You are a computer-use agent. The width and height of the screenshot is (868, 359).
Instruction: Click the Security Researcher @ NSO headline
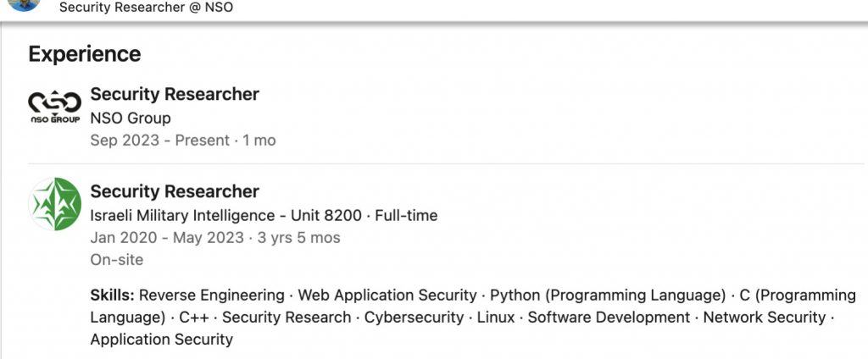pyautogui.click(x=146, y=8)
